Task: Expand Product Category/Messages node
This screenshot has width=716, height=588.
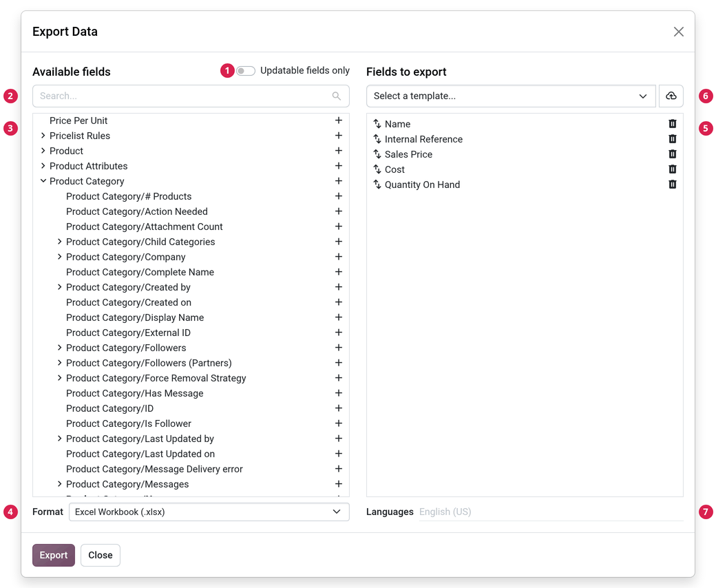Action: coord(59,484)
